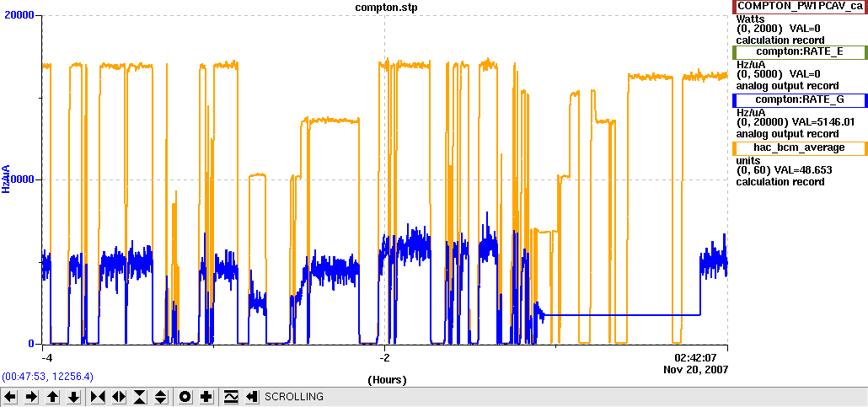
Task: Zoom in vertically with hourglass icon
Action: pos(140,397)
